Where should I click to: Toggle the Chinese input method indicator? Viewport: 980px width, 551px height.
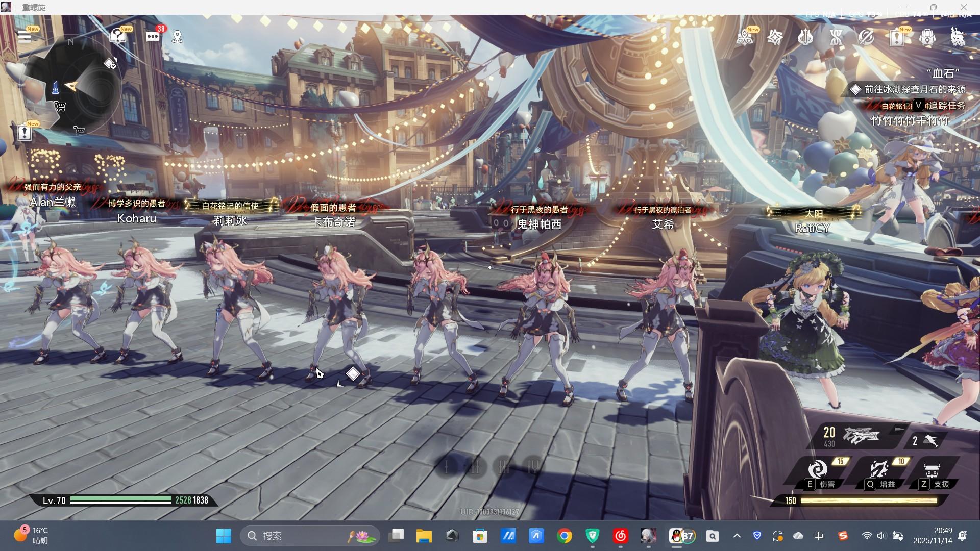point(819,536)
